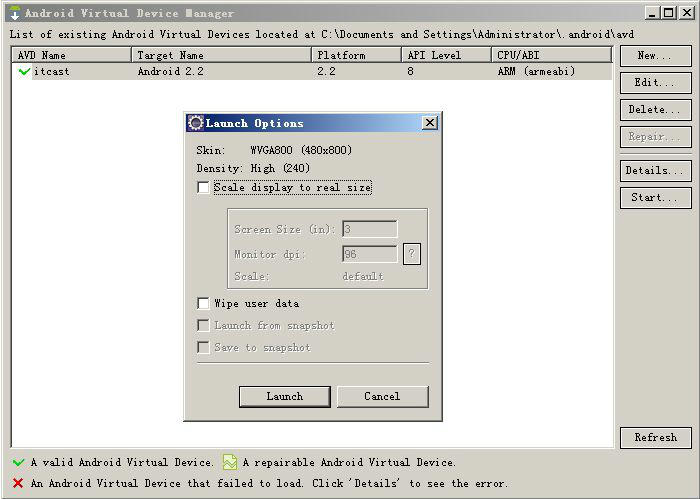Refresh the AVD list

pyautogui.click(x=655, y=437)
